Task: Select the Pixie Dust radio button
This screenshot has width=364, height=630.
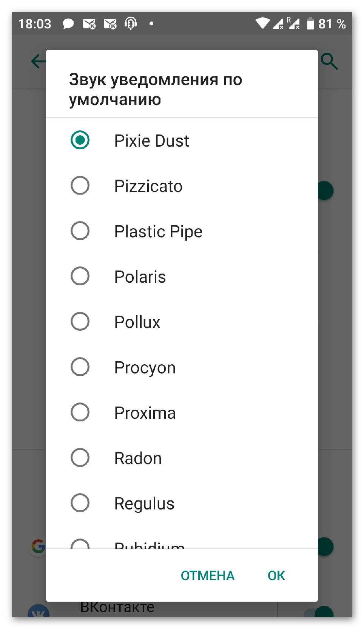Action: pos(80,140)
